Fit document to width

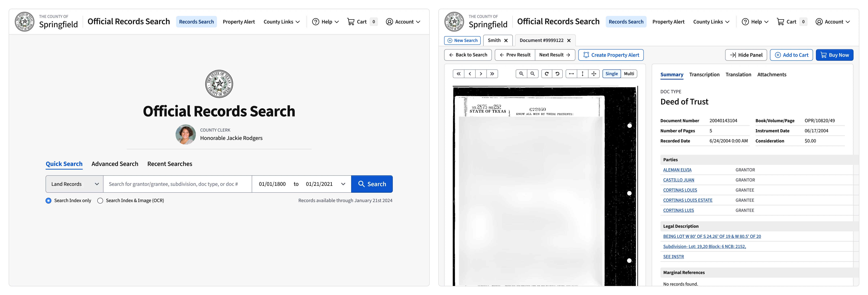pos(571,74)
